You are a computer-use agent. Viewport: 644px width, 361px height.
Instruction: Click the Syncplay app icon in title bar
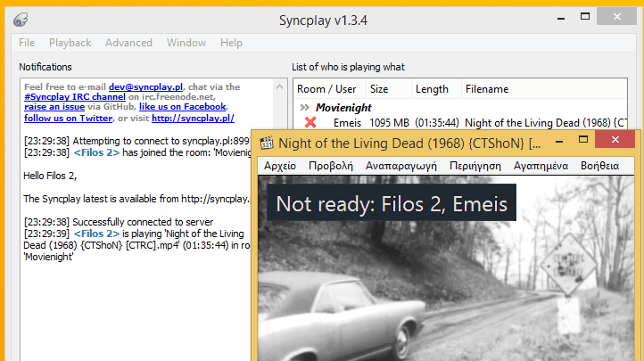(21, 20)
